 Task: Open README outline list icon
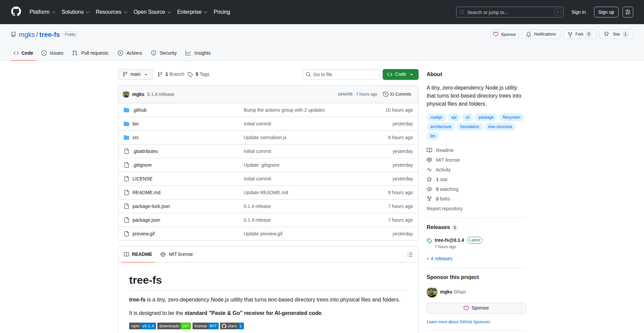(x=410, y=255)
